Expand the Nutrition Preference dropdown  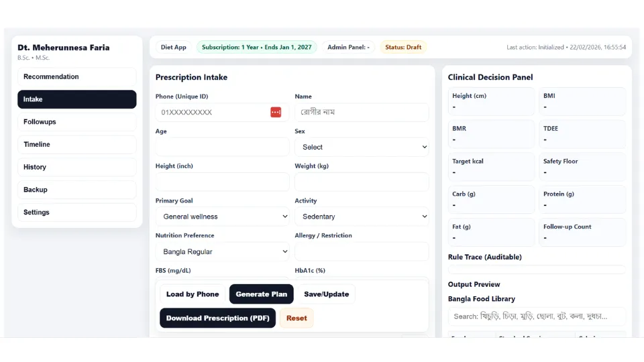click(222, 251)
